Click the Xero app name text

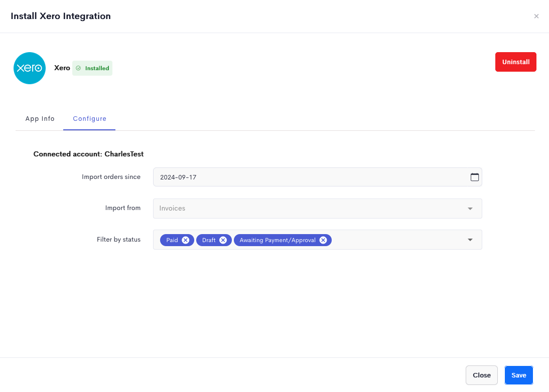coord(62,68)
